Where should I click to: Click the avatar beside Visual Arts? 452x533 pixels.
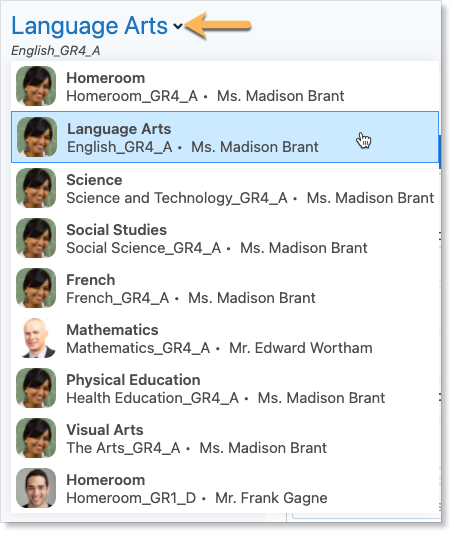coord(36,438)
